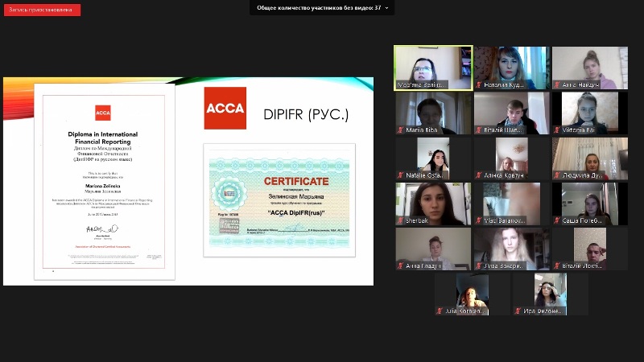644x362 pixels.
Task: Select Віталій Локті.. video tile
Action: pos(590,249)
